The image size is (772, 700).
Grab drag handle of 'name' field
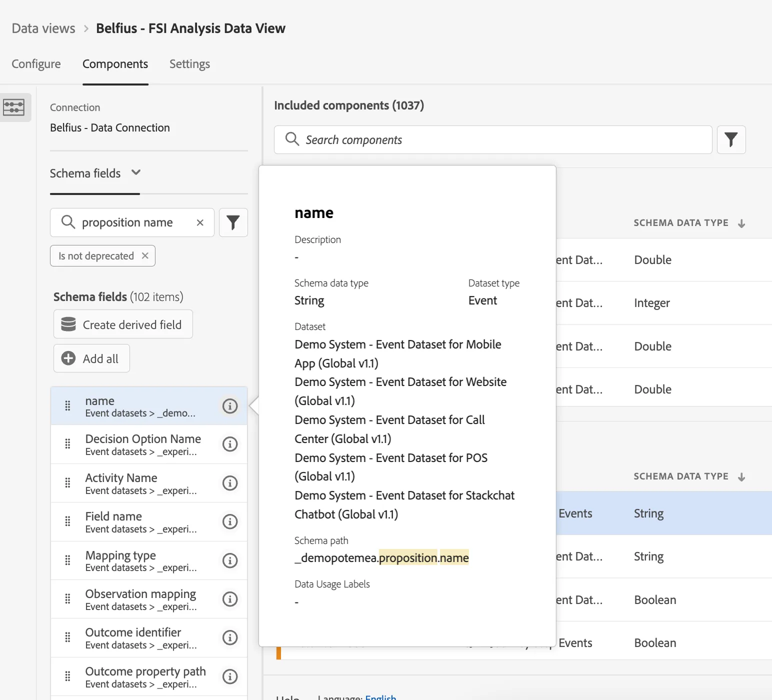[x=67, y=405]
